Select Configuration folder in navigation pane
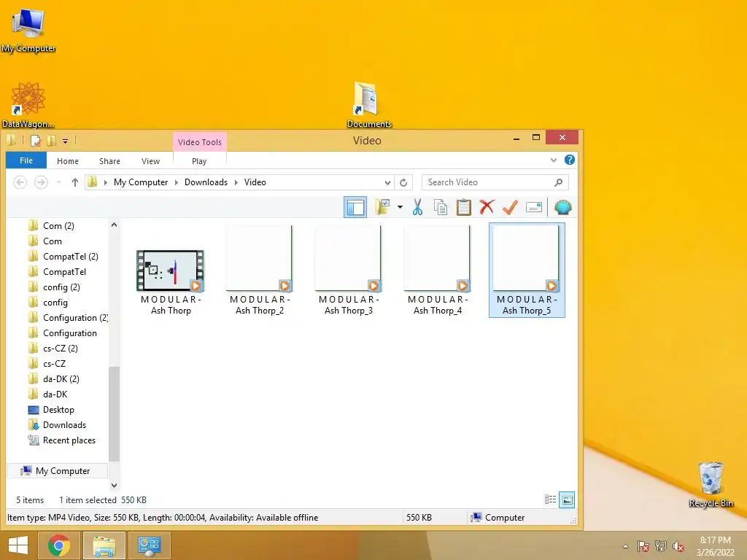Screen dimensions: 747x560 (x=69, y=332)
